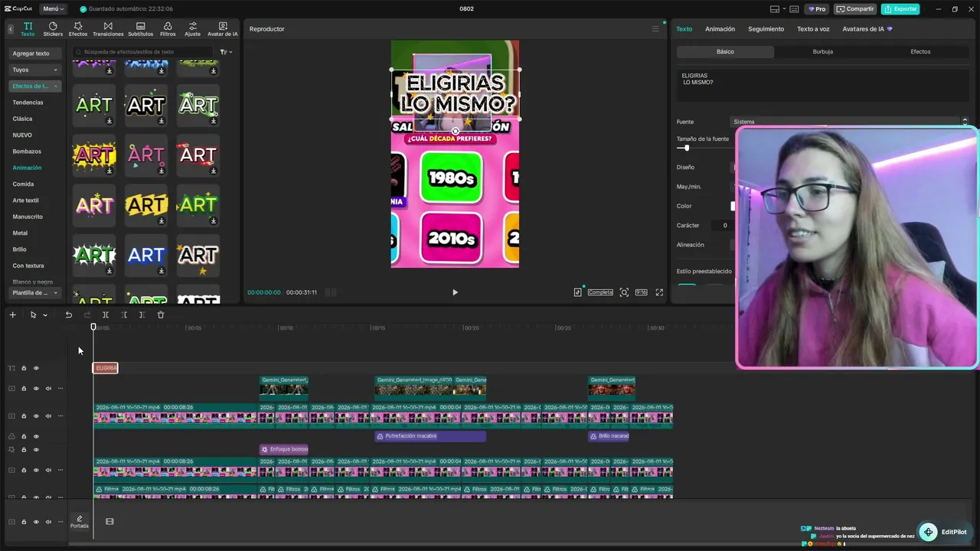
Task: Switch to the Animación tab beside Seguimiento
Action: (720, 29)
